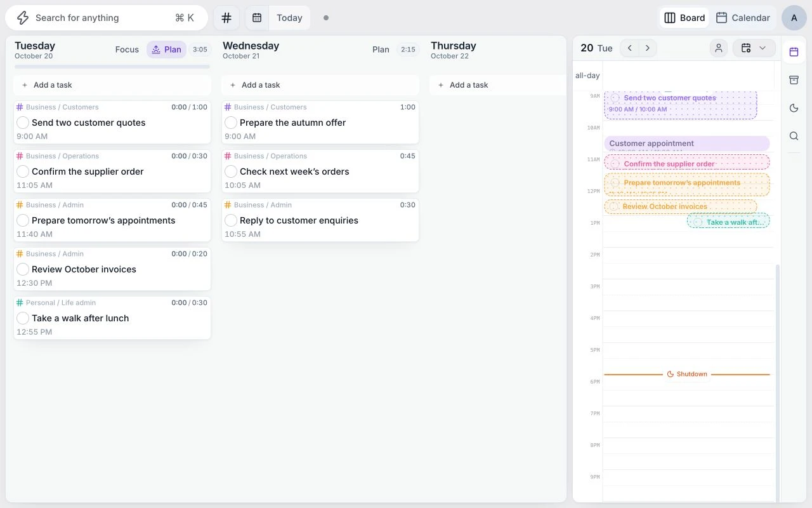The width and height of the screenshot is (812, 508).
Task: Click the moon icon in right sidebar
Action: (x=794, y=108)
